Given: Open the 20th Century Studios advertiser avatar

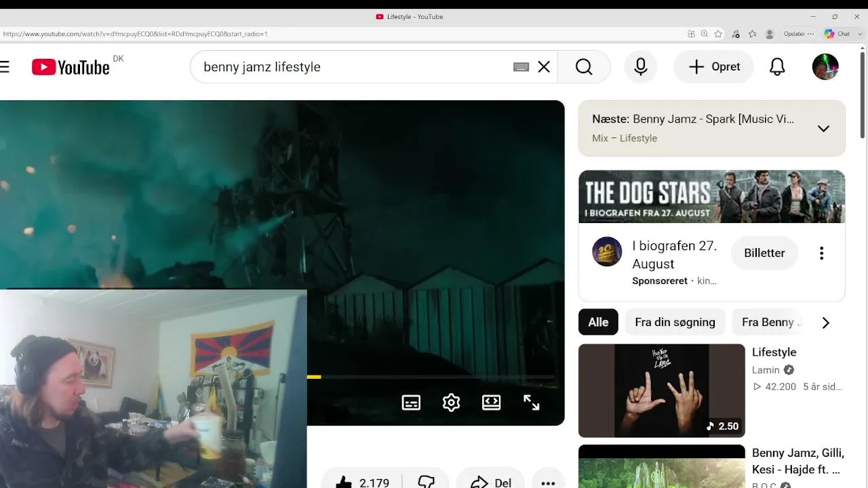Looking at the screenshot, I should (607, 251).
